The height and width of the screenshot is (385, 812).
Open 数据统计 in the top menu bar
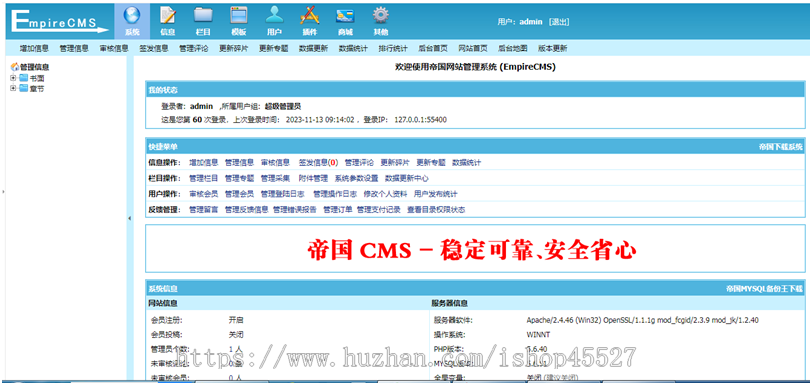tap(353, 49)
